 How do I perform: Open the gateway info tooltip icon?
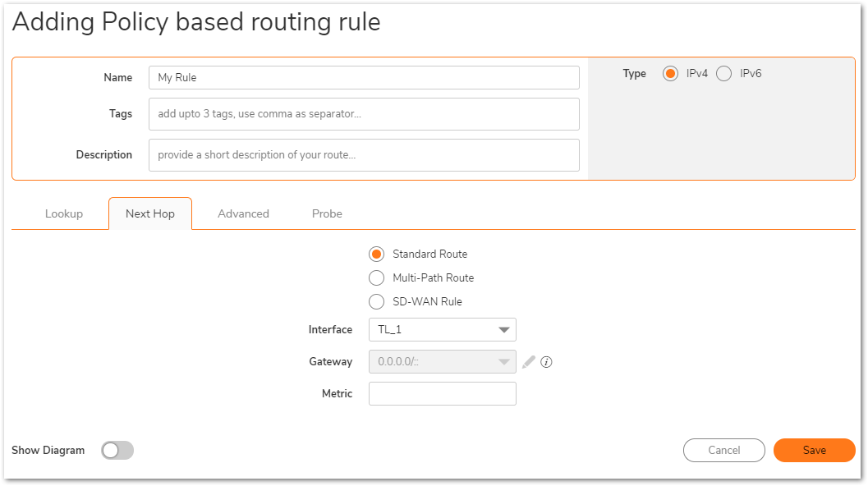[x=546, y=362]
